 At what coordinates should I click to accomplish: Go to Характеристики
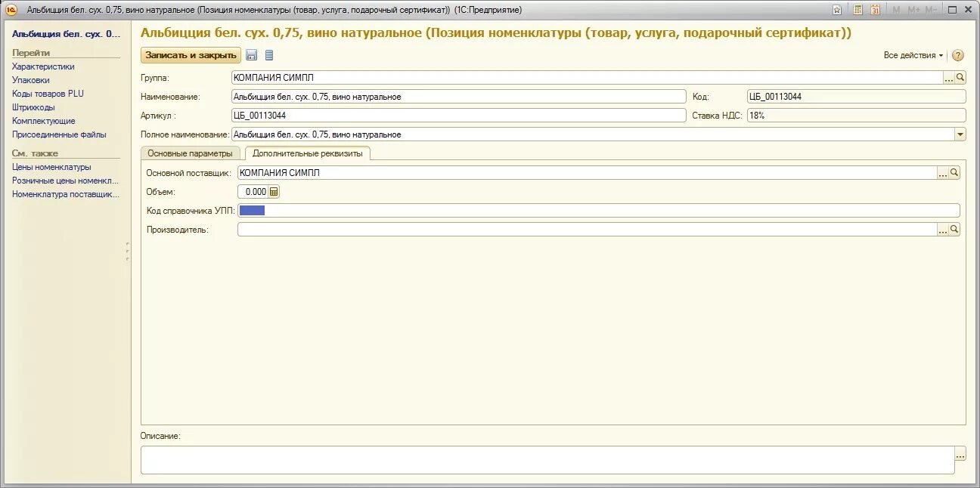[43, 66]
